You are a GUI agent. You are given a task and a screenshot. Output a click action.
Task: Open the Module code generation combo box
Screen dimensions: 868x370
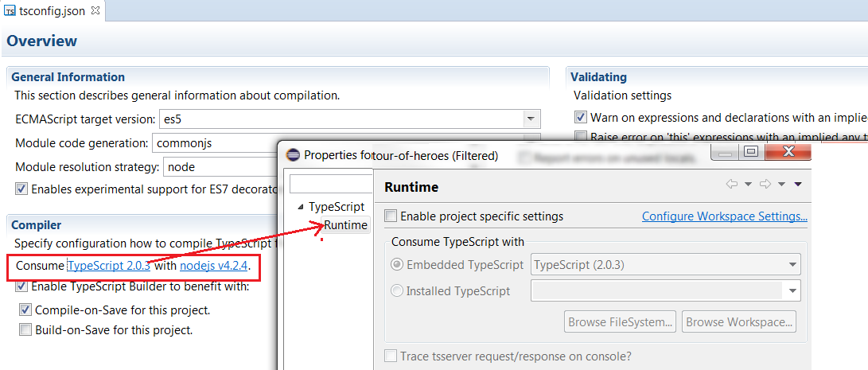[x=346, y=143]
